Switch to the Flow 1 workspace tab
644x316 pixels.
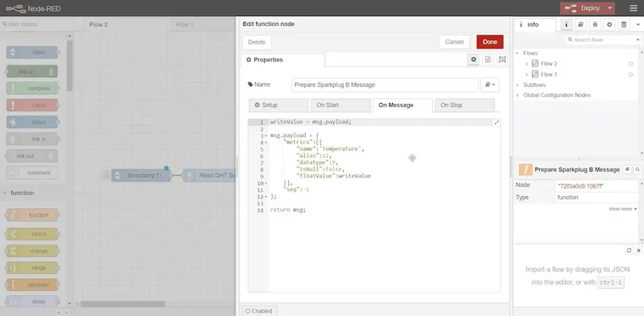coord(203,25)
